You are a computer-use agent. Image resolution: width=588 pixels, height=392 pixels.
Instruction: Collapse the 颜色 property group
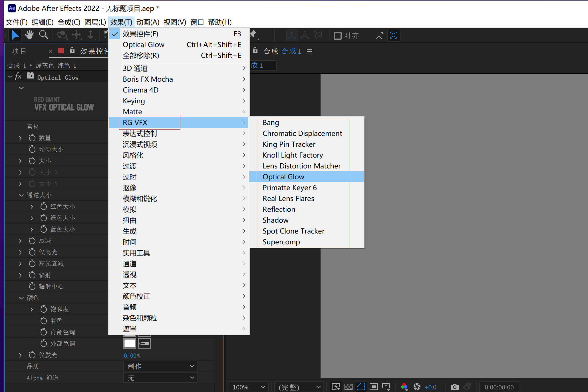tap(21, 298)
